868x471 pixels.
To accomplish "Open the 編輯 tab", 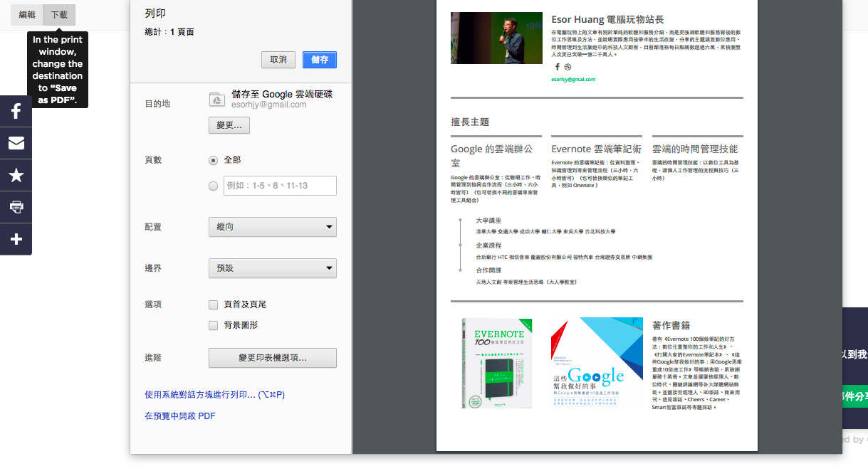I will 27,15.
